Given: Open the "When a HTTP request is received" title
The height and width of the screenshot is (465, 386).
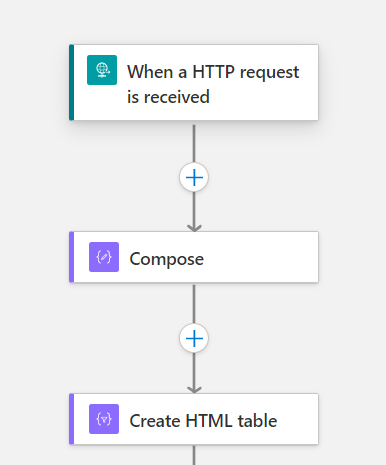Looking at the screenshot, I should 213,84.
